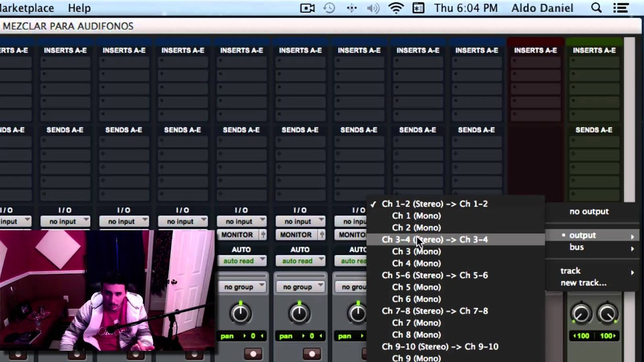Click the webcam video overlay
Screen dimensions: 644x362
point(107,290)
